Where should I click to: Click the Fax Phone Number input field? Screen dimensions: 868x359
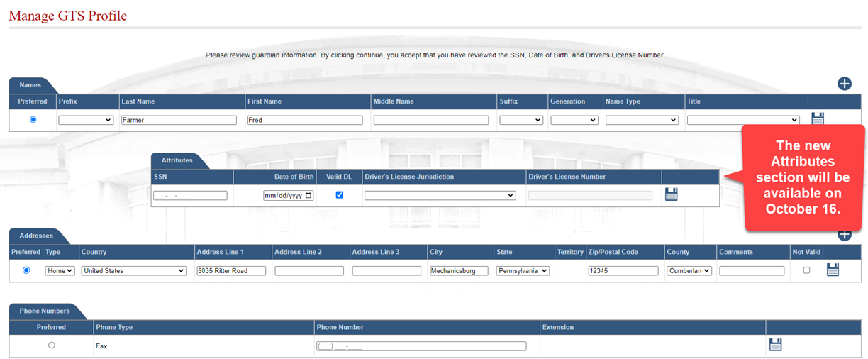coord(421,346)
